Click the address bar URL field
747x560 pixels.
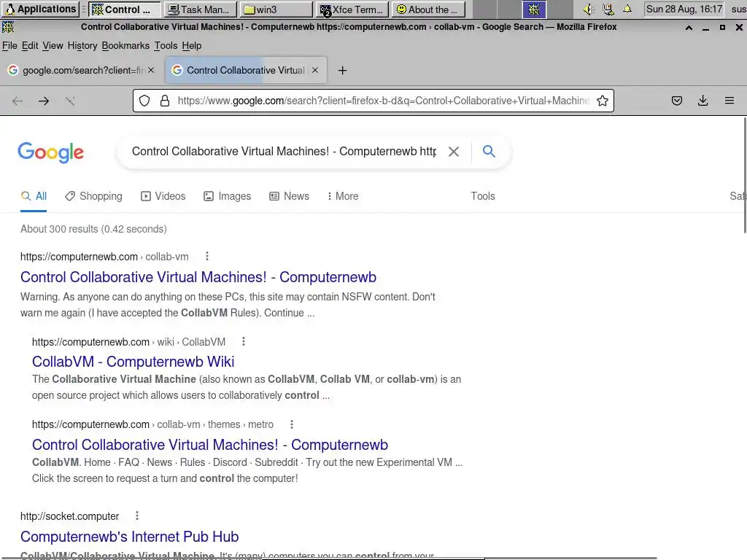[x=384, y=101]
